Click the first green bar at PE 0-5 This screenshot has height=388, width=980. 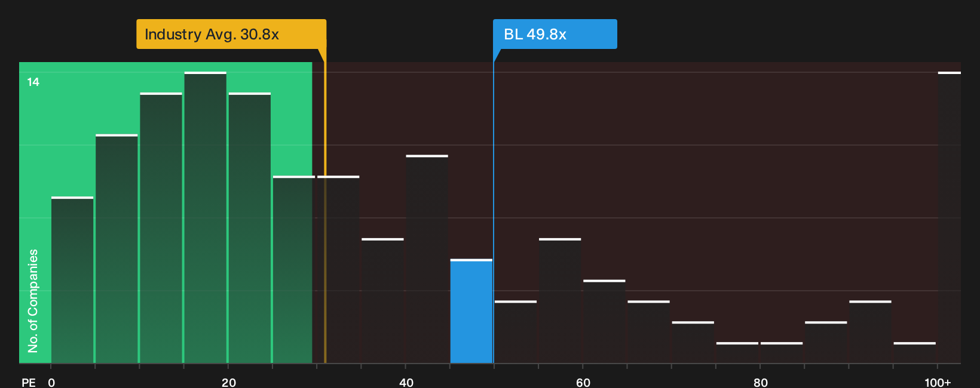pyautogui.click(x=72, y=280)
